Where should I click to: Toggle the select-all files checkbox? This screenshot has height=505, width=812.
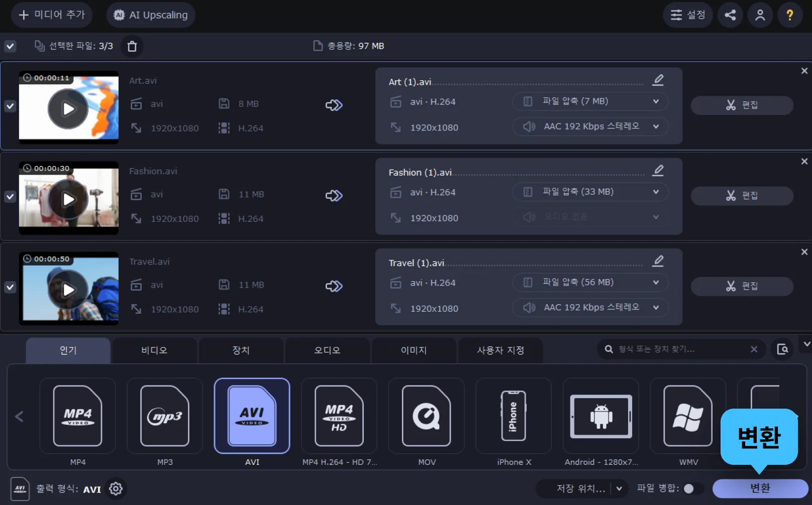tap(10, 46)
